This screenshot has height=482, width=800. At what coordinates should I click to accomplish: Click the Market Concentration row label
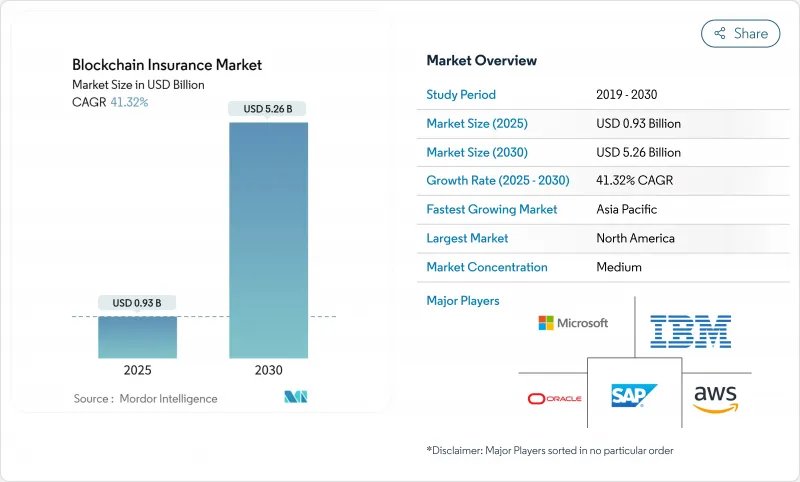[x=486, y=267]
